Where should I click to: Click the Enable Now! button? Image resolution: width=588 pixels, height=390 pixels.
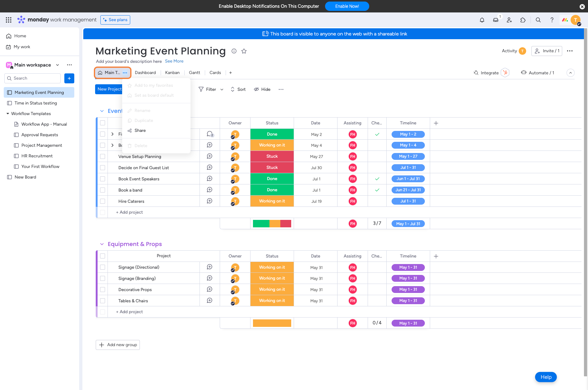click(347, 6)
